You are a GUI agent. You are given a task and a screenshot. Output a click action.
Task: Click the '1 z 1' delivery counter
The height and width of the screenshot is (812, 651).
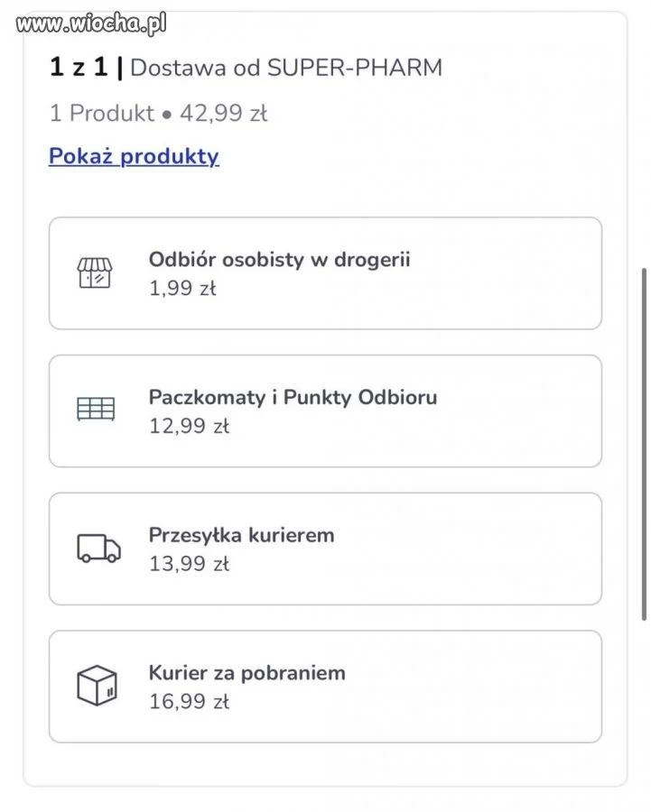click(79, 68)
